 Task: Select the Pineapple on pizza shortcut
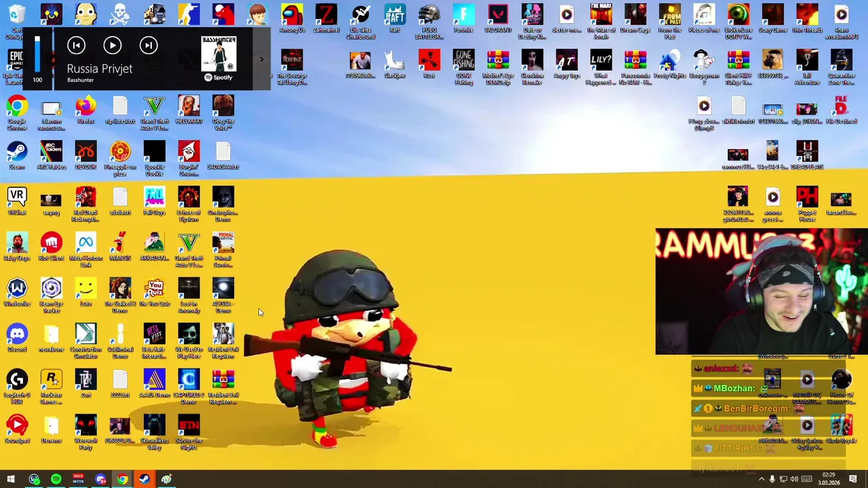coord(120,159)
